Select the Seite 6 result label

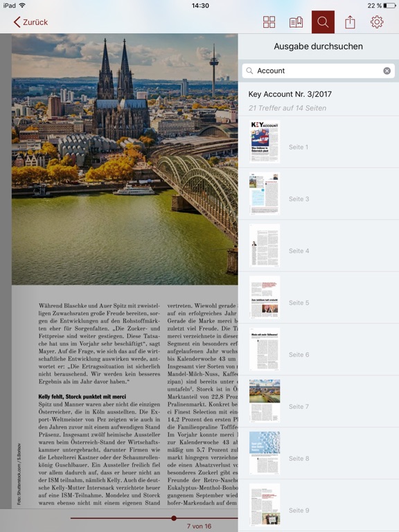point(299,355)
